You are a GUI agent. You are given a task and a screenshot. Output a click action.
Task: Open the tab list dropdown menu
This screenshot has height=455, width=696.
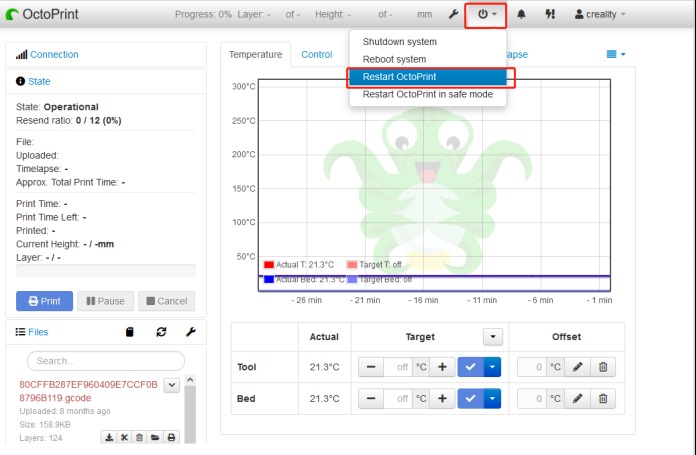point(616,54)
